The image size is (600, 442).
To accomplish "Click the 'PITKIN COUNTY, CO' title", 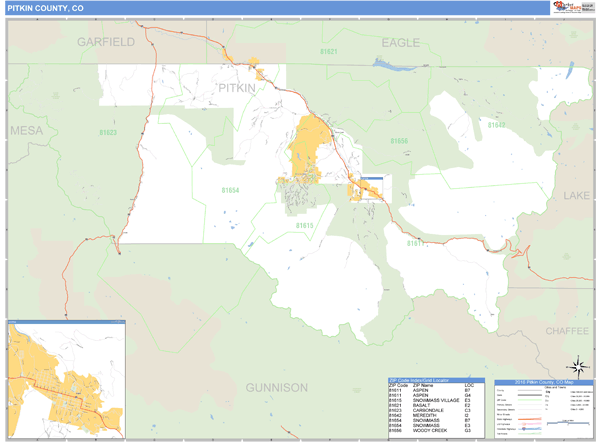I will (45, 8).
